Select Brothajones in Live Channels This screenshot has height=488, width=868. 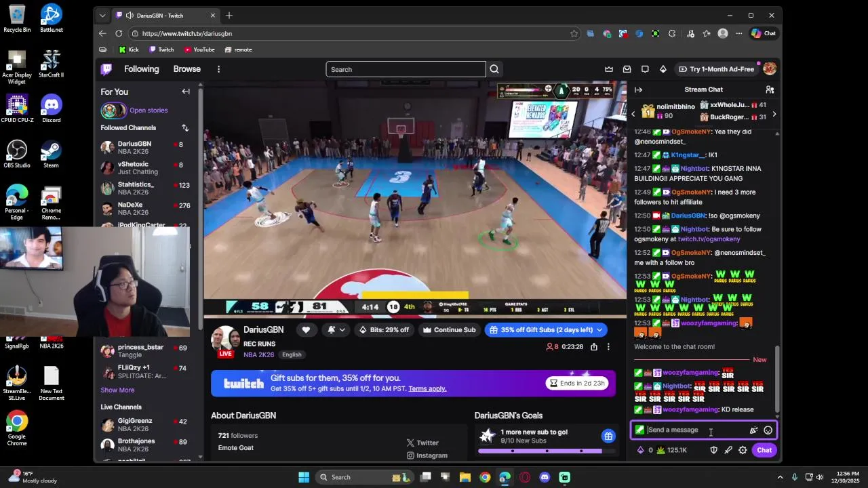point(146,445)
